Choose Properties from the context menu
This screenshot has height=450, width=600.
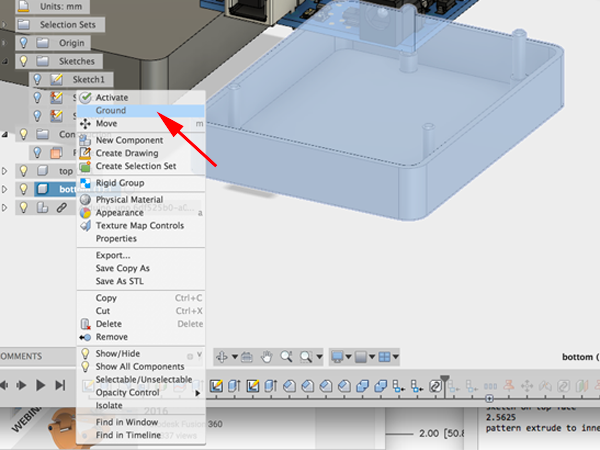pos(141,239)
